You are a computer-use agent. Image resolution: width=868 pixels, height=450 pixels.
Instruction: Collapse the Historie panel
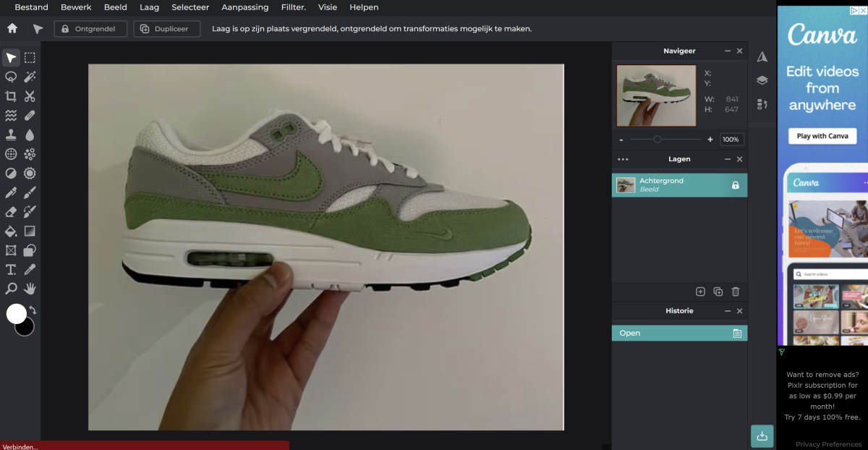click(x=728, y=311)
